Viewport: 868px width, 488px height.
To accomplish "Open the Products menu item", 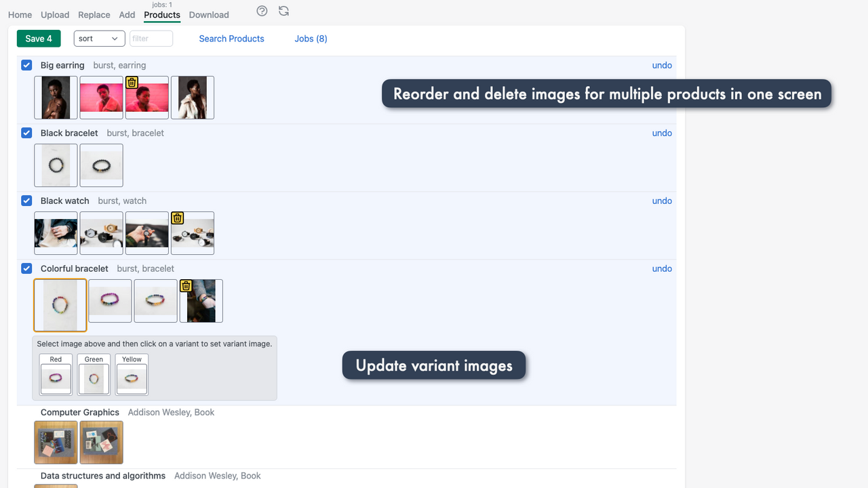I will click(161, 15).
